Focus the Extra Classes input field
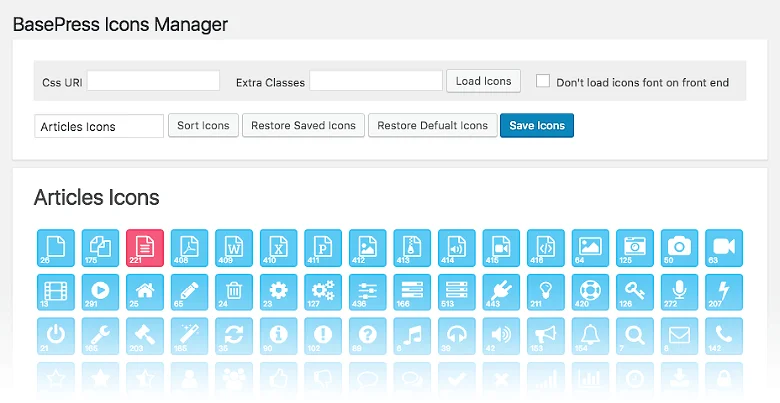The width and height of the screenshot is (780, 403). click(376, 81)
